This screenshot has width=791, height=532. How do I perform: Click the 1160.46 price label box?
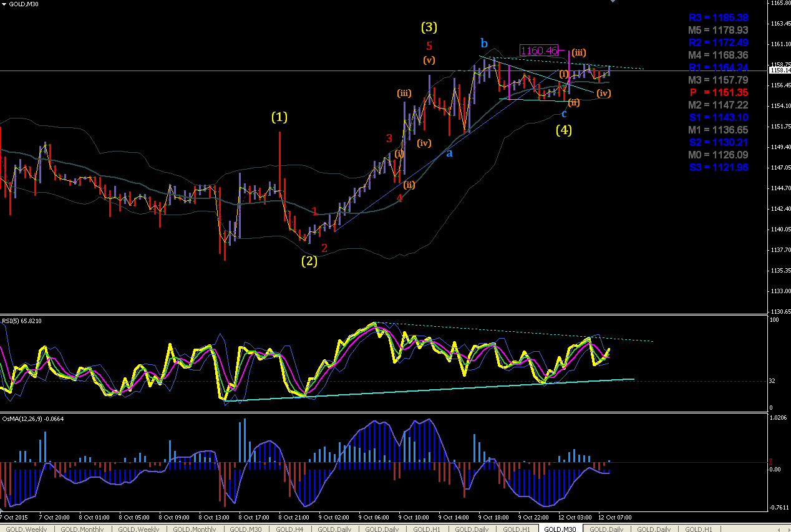[538, 51]
